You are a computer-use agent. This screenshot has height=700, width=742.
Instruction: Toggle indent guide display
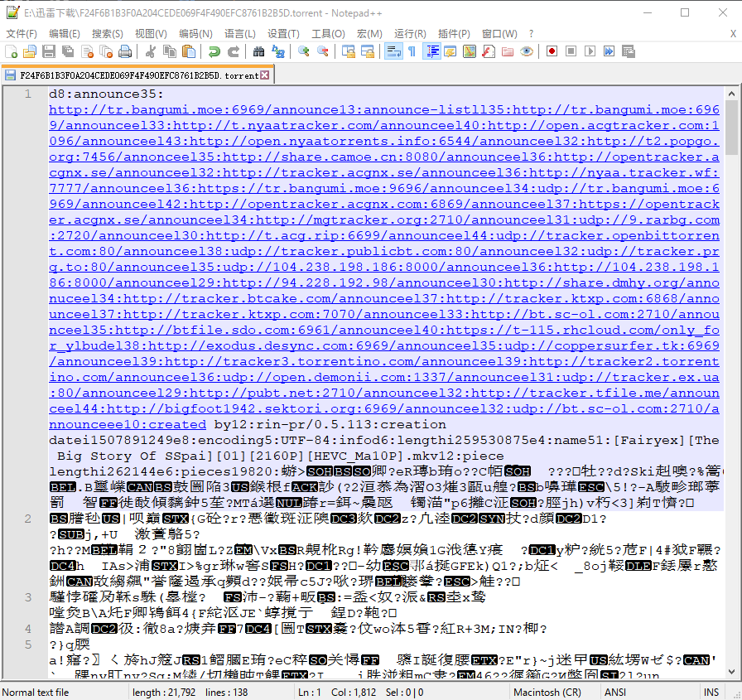(431, 51)
